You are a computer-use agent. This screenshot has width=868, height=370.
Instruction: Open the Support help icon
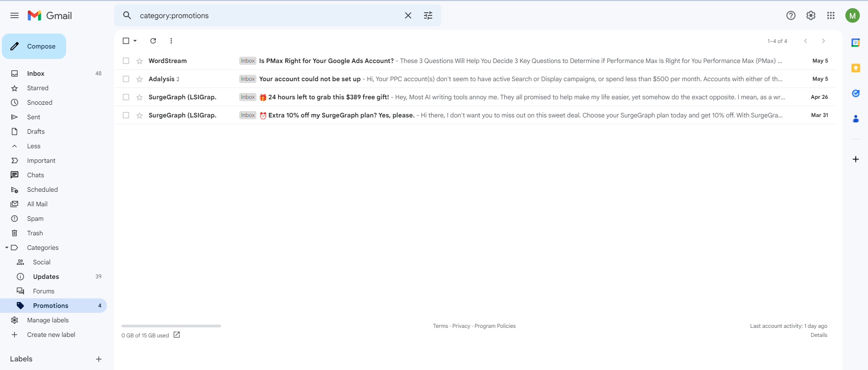(791, 15)
